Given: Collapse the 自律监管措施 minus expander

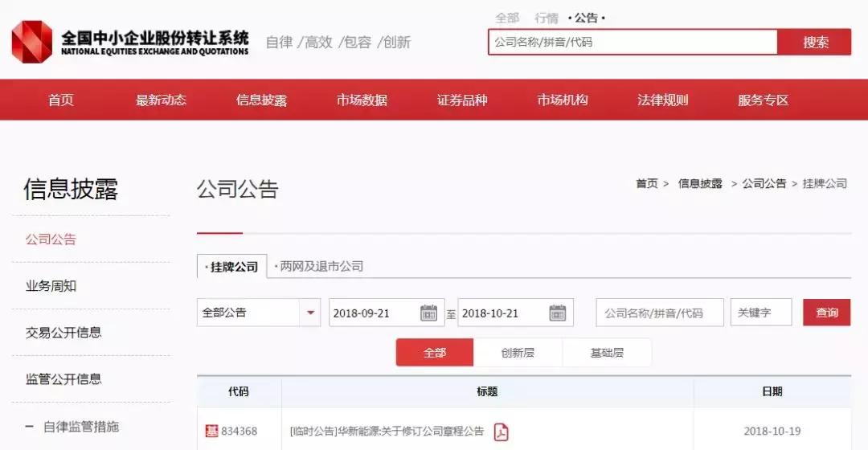Looking at the screenshot, I should (30, 427).
